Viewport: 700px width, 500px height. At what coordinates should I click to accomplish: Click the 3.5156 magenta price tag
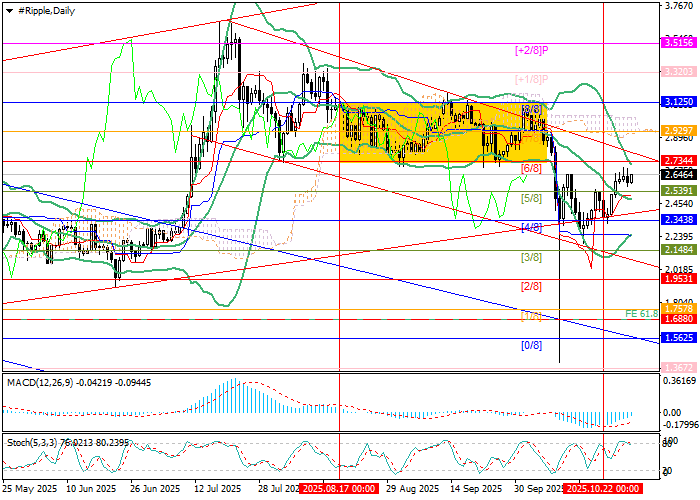click(679, 43)
